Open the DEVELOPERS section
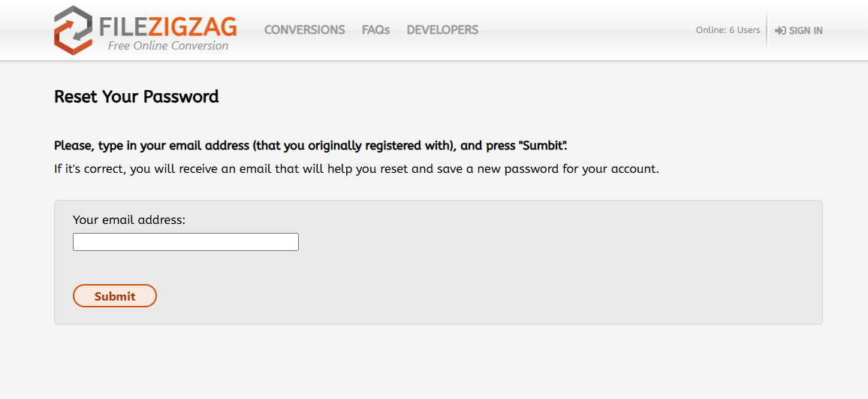Screen dimensions: 868x399 coord(442,30)
